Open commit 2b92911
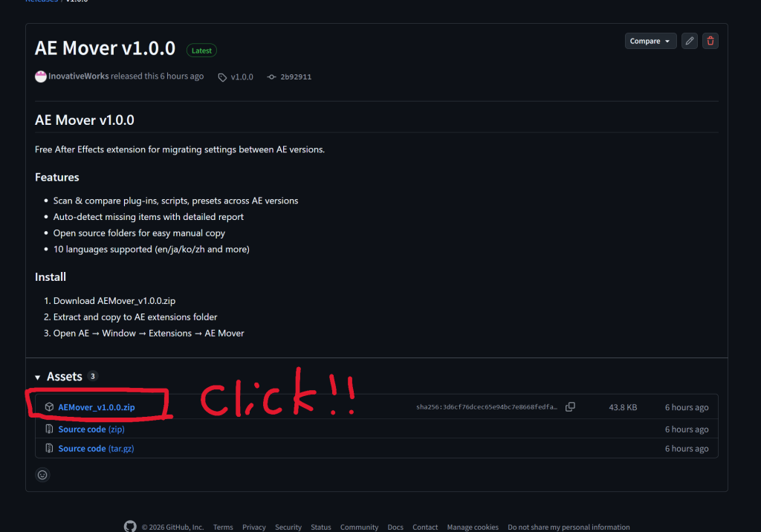Screen dimensions: 761x532 point(290,77)
